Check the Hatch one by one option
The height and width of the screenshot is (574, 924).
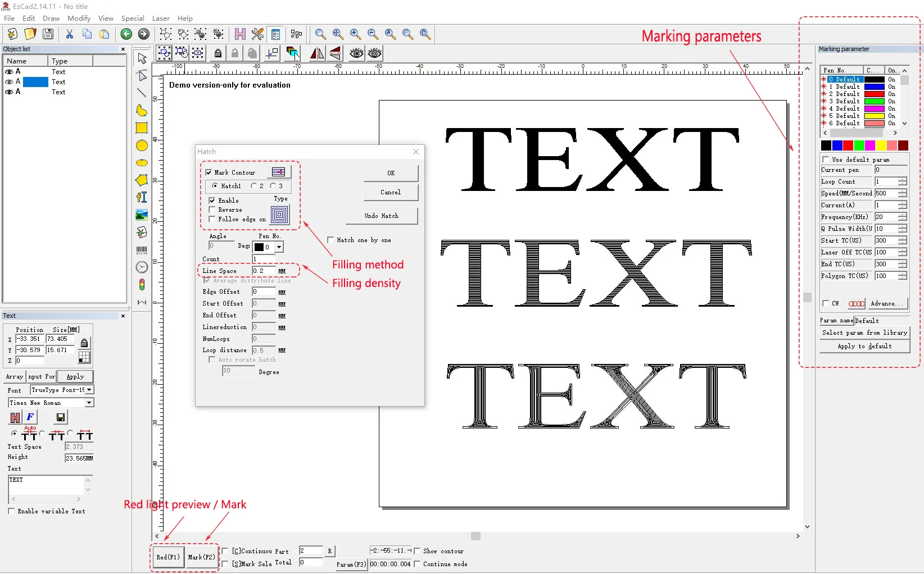(x=330, y=240)
